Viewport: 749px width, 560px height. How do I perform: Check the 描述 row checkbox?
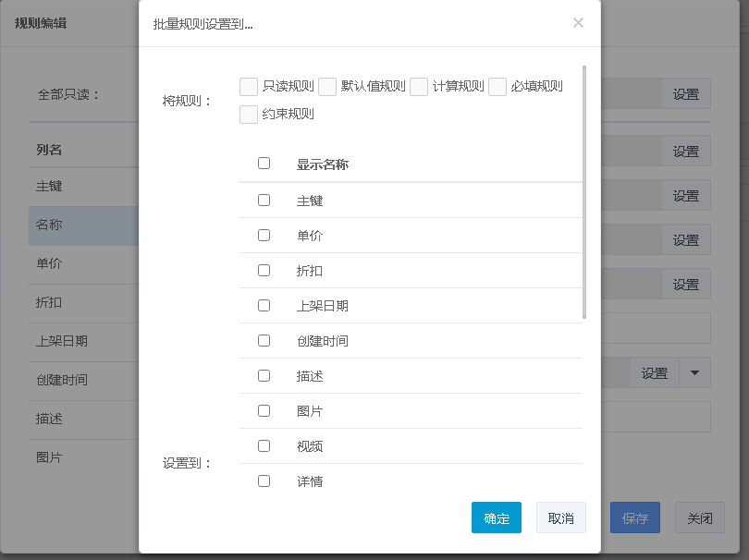(x=264, y=375)
